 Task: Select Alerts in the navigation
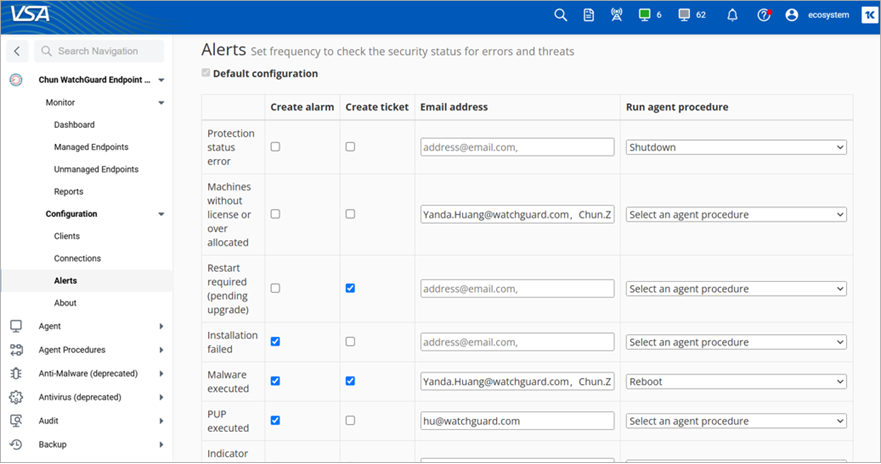(x=65, y=280)
